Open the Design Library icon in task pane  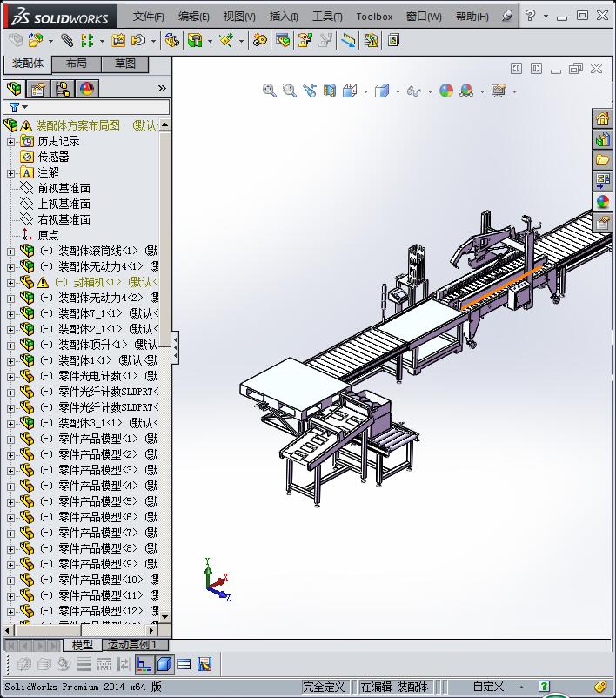(x=603, y=140)
